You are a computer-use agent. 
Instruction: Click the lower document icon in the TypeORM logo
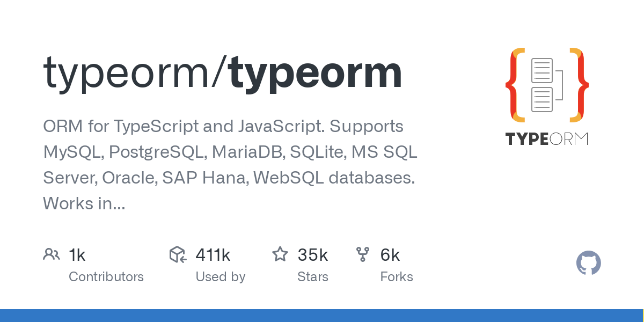click(x=542, y=99)
